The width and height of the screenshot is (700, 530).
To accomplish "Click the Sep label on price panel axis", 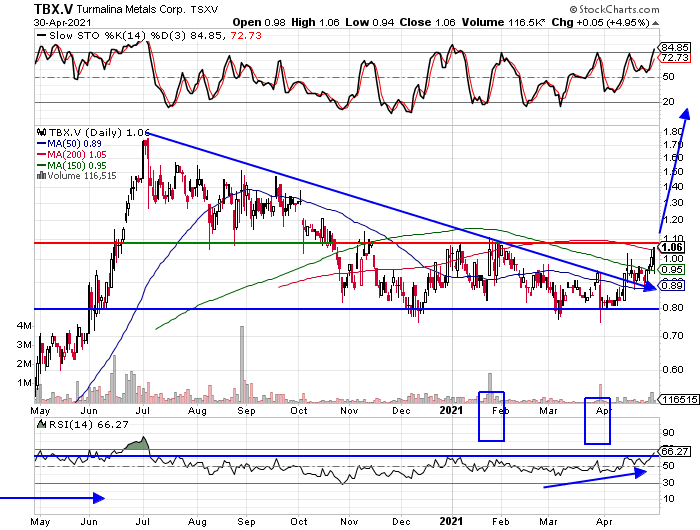I will click(x=246, y=410).
